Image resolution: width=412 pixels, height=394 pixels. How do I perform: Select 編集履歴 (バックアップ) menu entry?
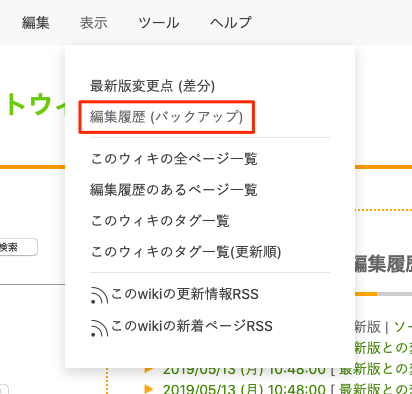[x=166, y=117]
